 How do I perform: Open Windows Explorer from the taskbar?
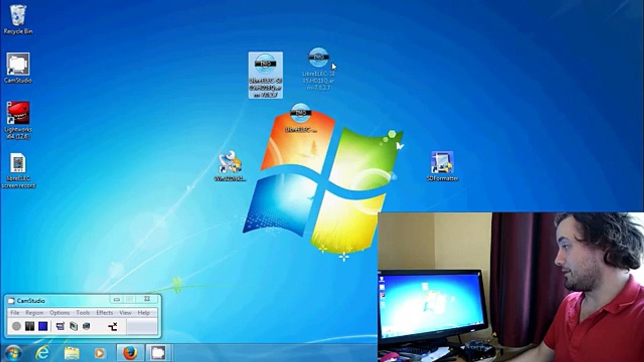(71, 353)
